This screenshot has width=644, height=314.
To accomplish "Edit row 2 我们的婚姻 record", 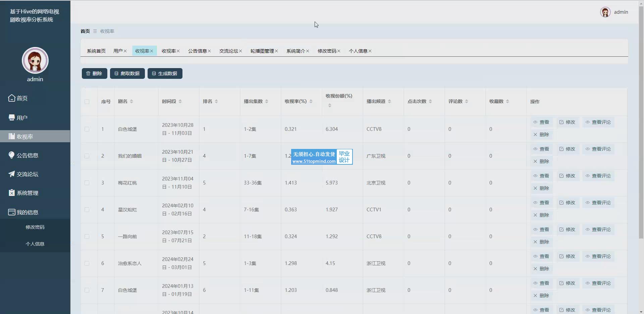I will click(567, 149).
